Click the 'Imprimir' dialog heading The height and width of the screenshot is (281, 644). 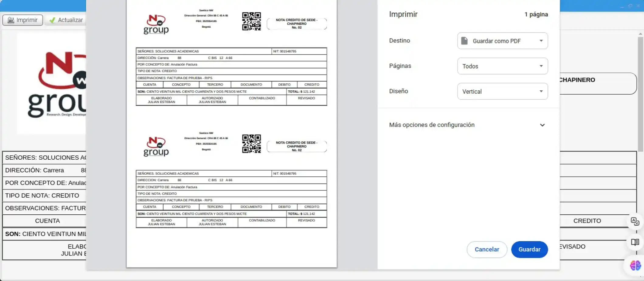(403, 14)
